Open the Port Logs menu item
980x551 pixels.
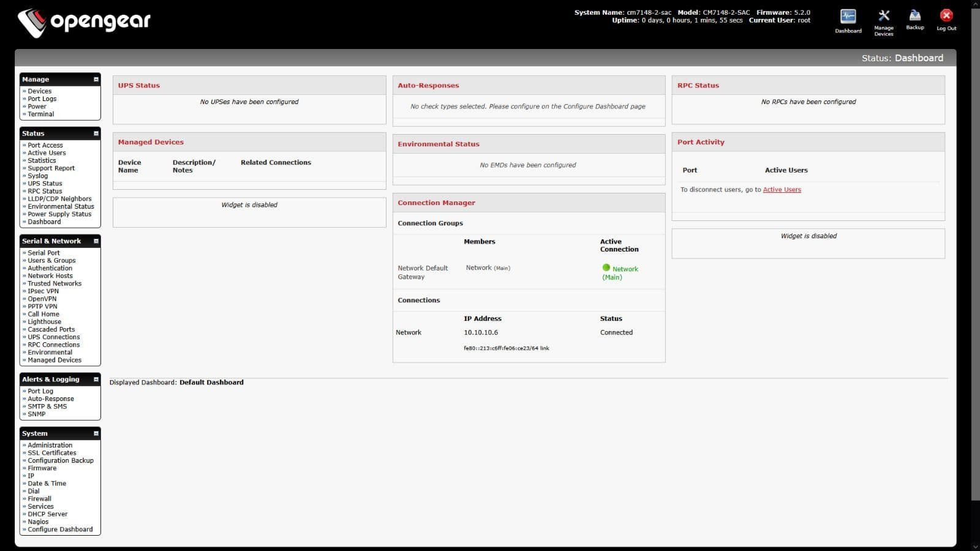(42, 99)
